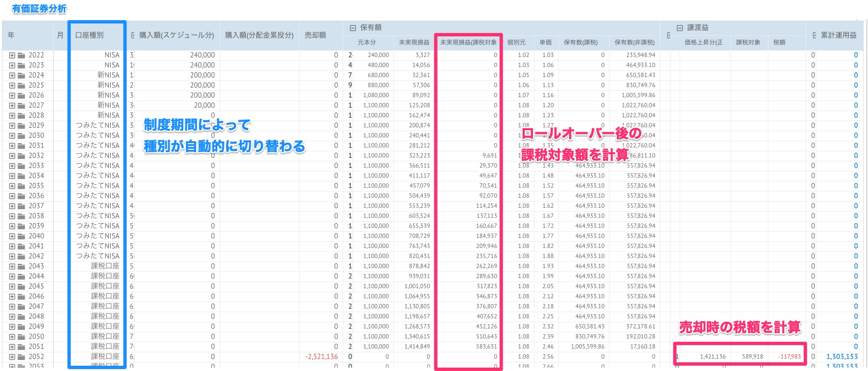Click the 年 column header
The width and height of the screenshot is (868, 371).
coord(11,35)
